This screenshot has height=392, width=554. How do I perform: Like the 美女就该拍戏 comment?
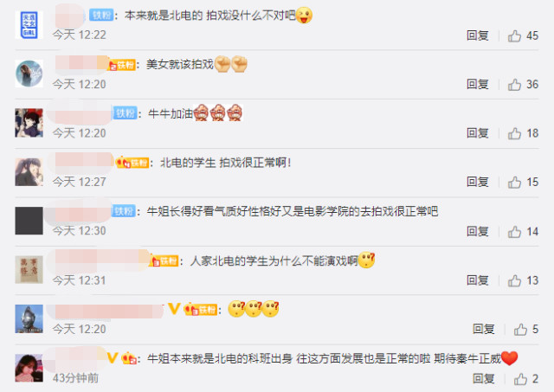pyautogui.click(x=514, y=85)
